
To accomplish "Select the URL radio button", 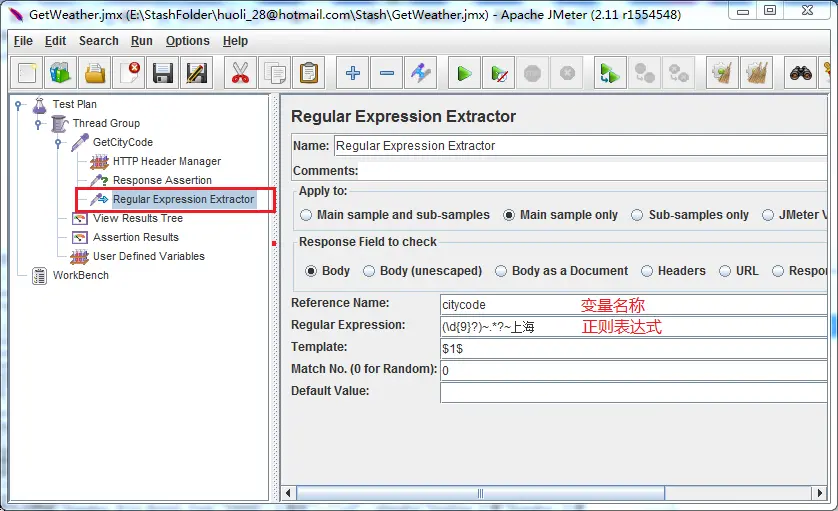I will [725, 271].
